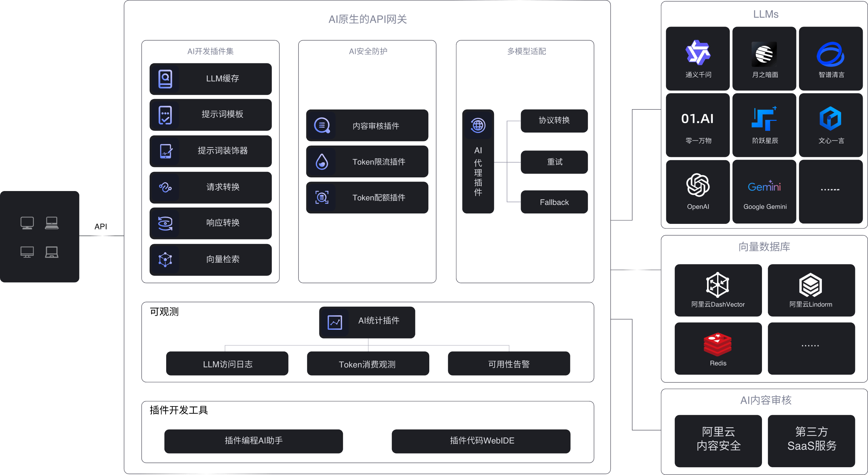Select the Fallback box

pyautogui.click(x=554, y=202)
